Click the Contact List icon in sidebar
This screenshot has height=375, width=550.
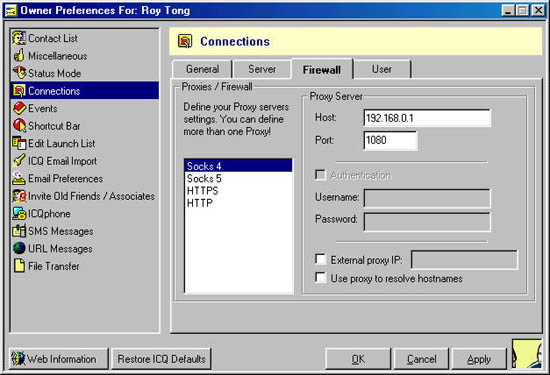coord(19,38)
